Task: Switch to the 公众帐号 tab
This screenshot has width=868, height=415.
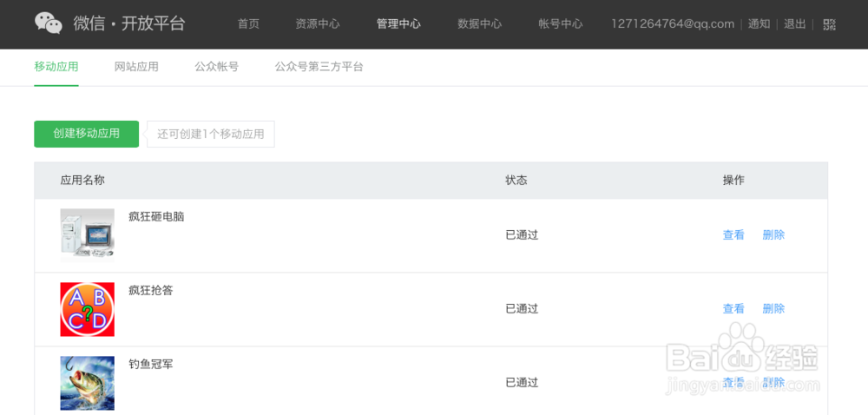Action: pyautogui.click(x=216, y=67)
